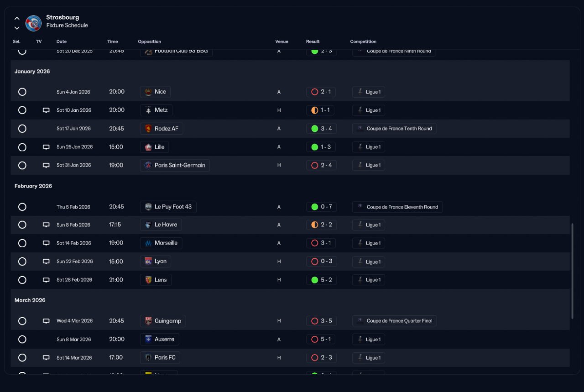Click the down chevron beside the club crest
Image resolution: width=584 pixels, height=392 pixels.
click(x=17, y=28)
